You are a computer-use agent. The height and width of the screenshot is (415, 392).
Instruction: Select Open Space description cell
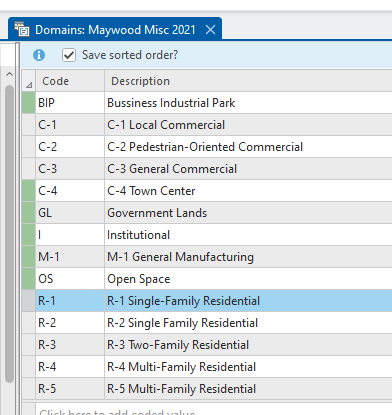248,279
